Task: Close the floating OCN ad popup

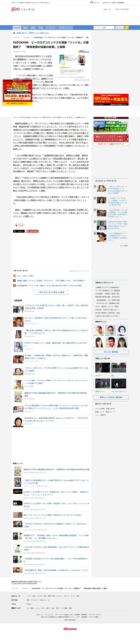Action: pyautogui.click(x=29, y=83)
